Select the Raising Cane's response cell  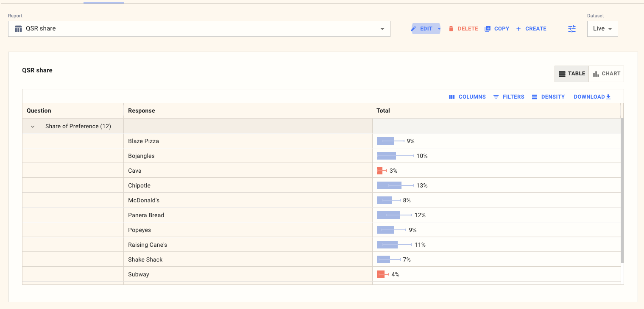pos(248,245)
